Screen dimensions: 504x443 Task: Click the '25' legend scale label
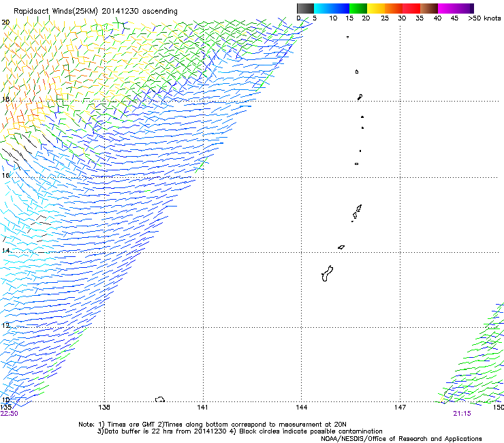[385, 18]
